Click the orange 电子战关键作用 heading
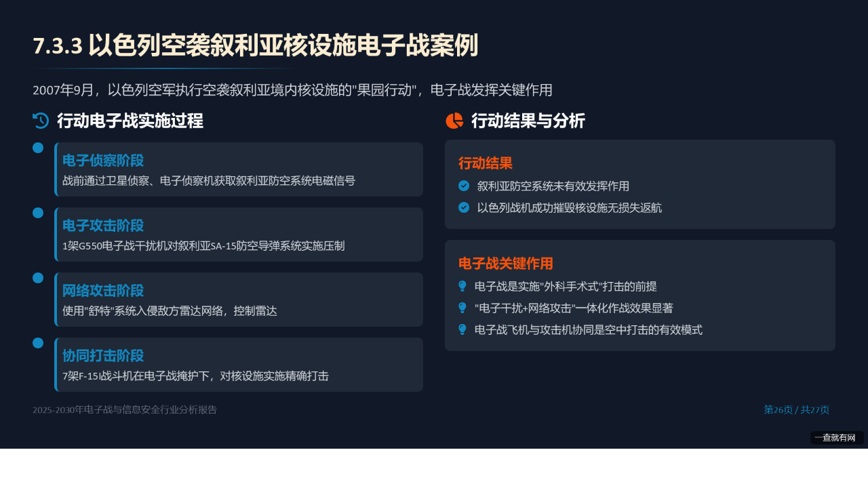The height and width of the screenshot is (488, 868). point(506,264)
